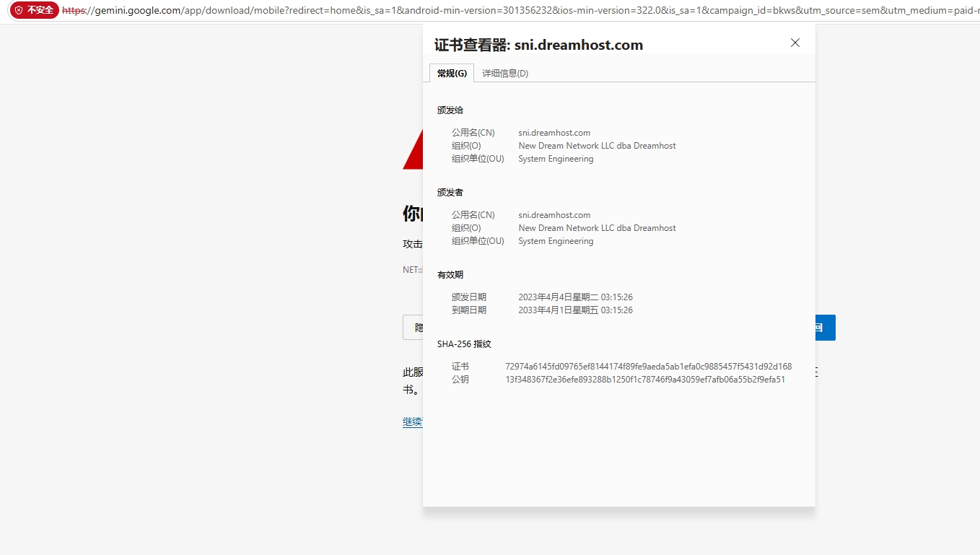Select the expiry date 2033年4月1日星期五 03:15:26

(x=575, y=310)
